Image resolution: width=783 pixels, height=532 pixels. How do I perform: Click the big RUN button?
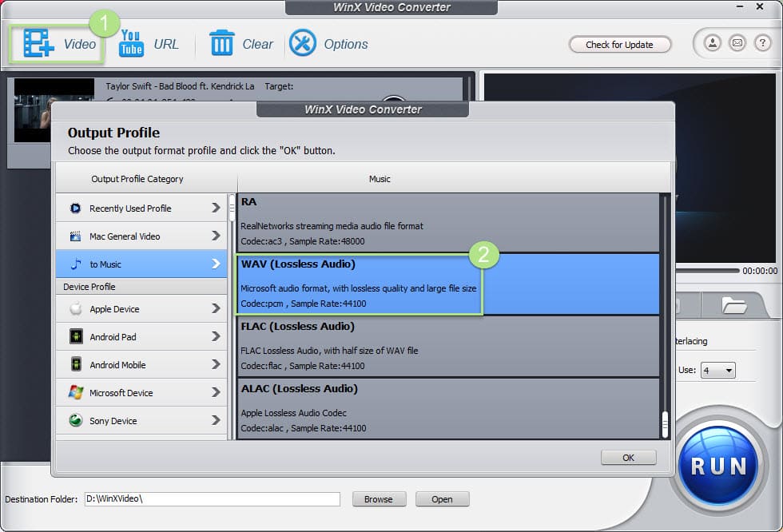(718, 466)
